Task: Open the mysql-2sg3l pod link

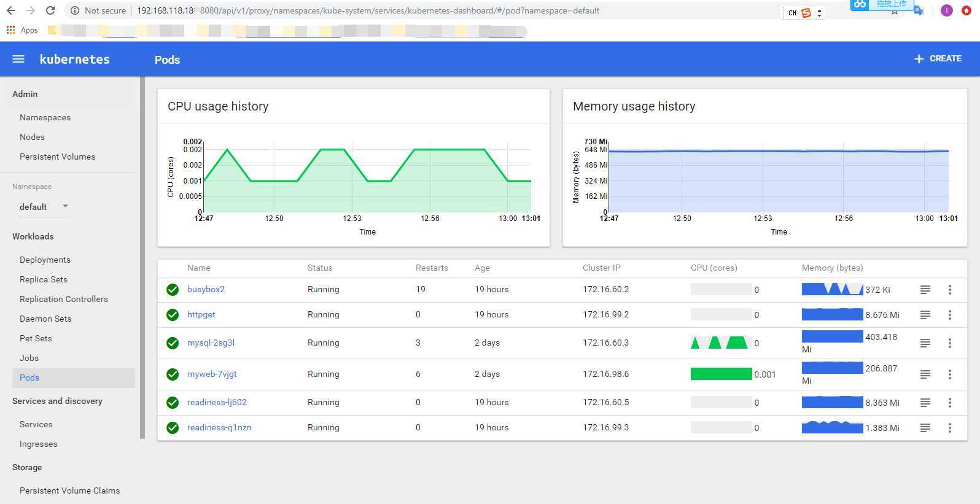Action: click(x=211, y=343)
